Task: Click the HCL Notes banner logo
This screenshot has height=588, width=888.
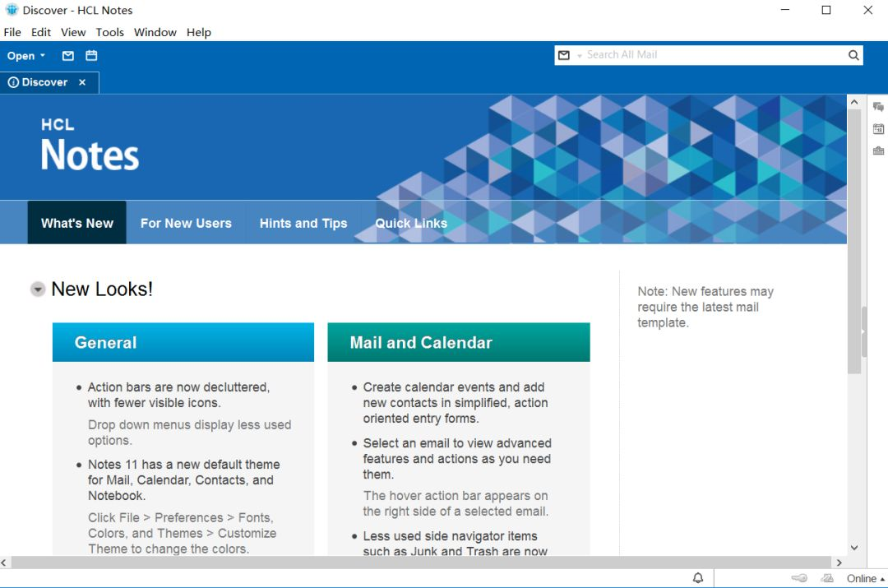Action: tap(90, 145)
